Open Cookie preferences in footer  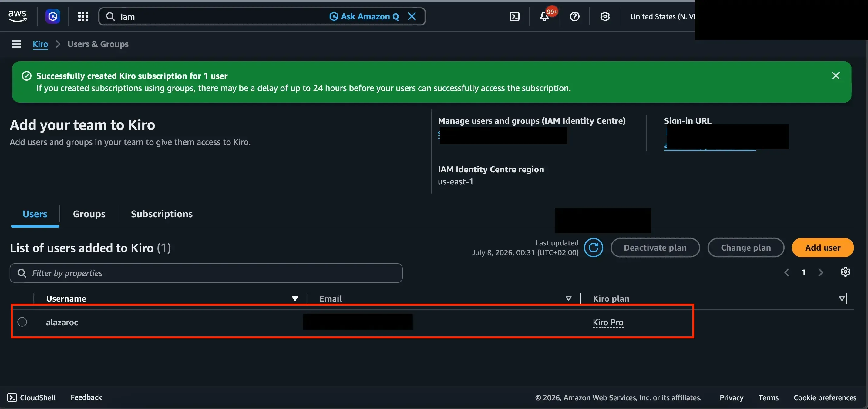click(x=825, y=397)
